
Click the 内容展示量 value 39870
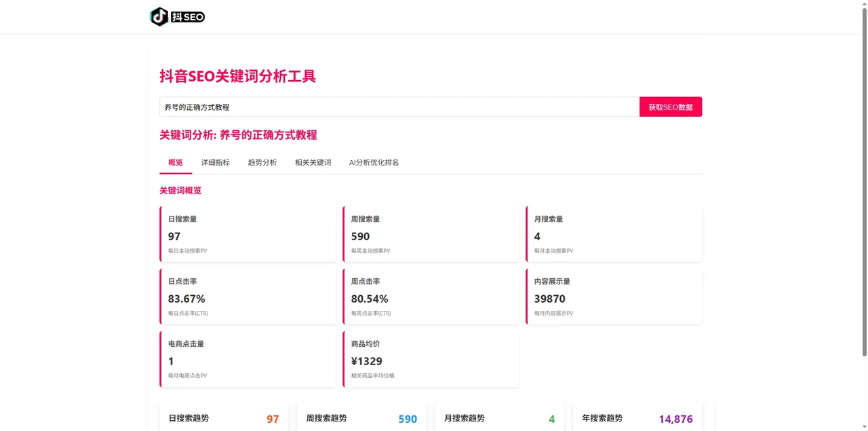coord(550,299)
